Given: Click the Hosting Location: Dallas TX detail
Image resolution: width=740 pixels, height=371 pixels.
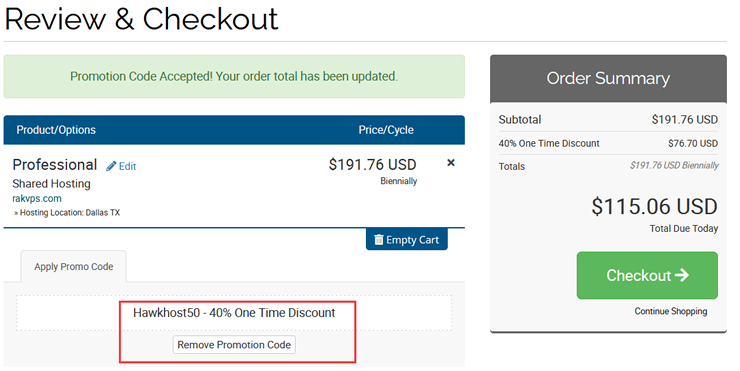Looking at the screenshot, I should (67, 213).
